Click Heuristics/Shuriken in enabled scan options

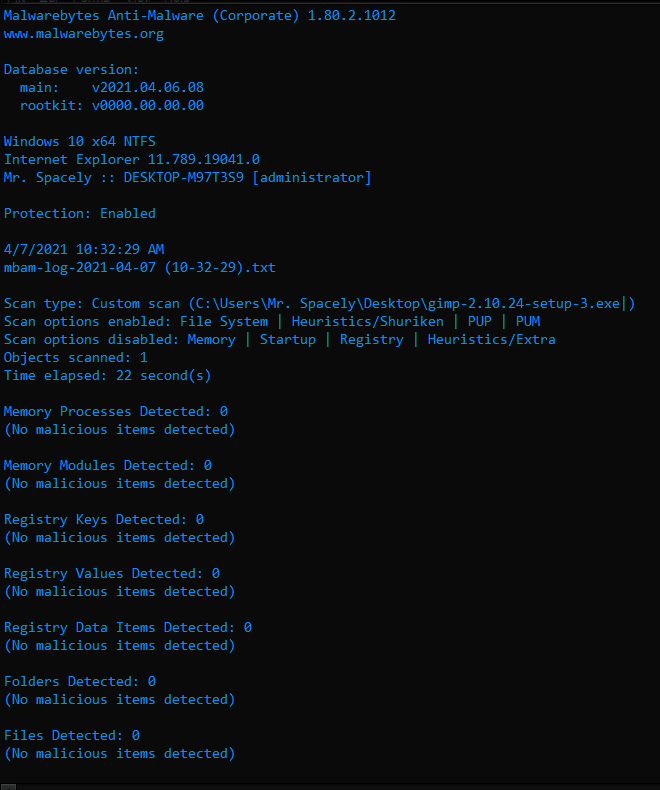[x=368, y=321]
